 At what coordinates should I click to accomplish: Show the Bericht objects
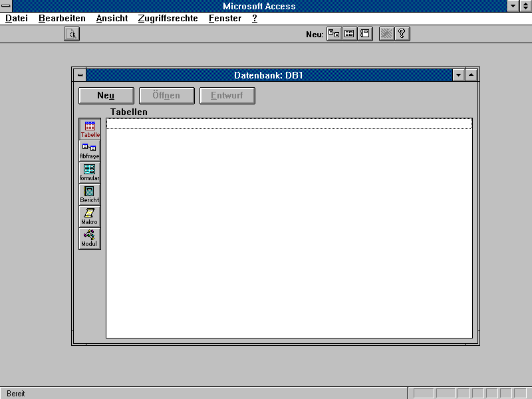[x=90, y=195]
